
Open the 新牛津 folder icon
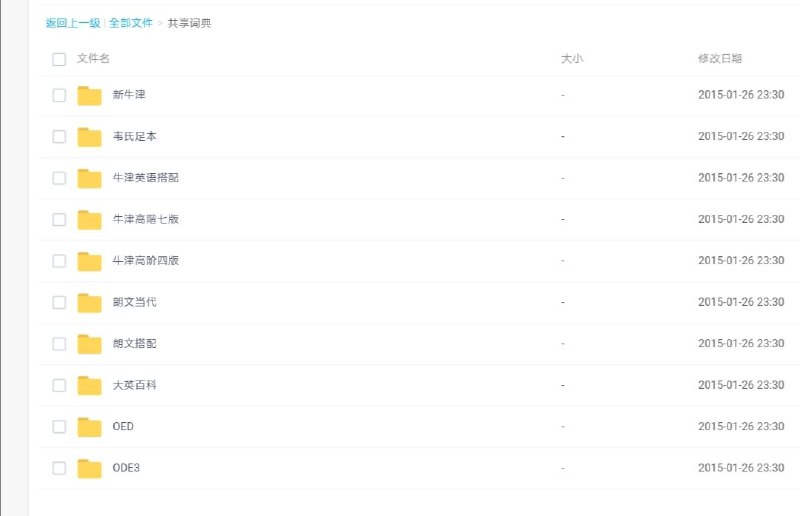[x=89, y=95]
